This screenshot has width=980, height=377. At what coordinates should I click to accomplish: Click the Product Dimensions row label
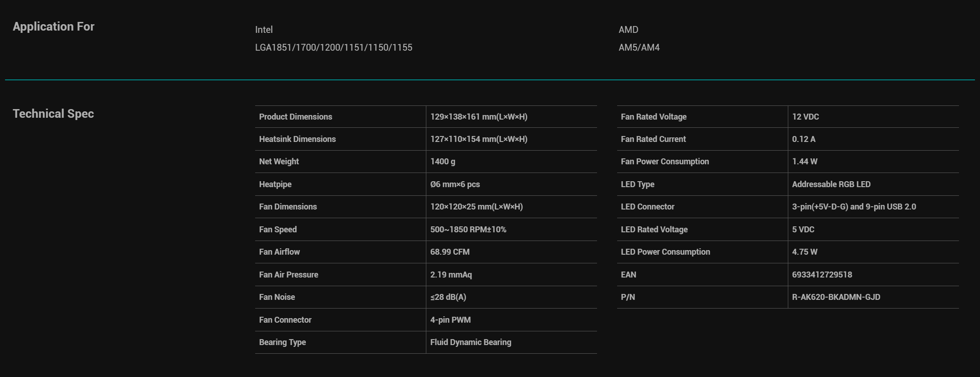tap(296, 117)
